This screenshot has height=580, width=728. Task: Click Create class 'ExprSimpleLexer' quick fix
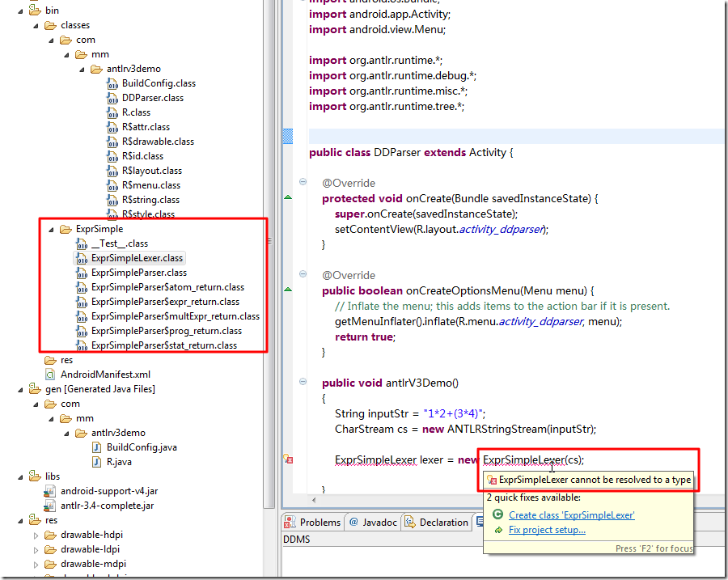[x=572, y=515]
